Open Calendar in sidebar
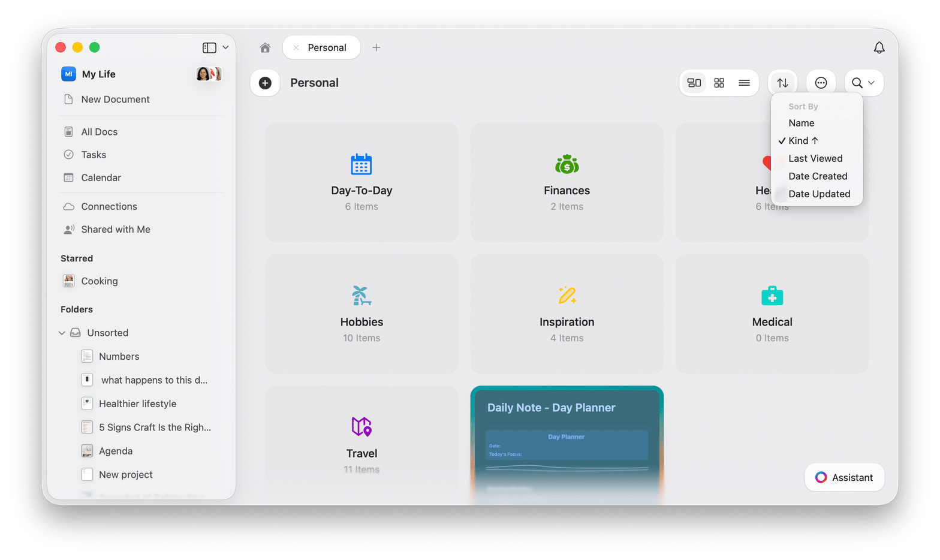The image size is (940, 560). pyautogui.click(x=101, y=177)
